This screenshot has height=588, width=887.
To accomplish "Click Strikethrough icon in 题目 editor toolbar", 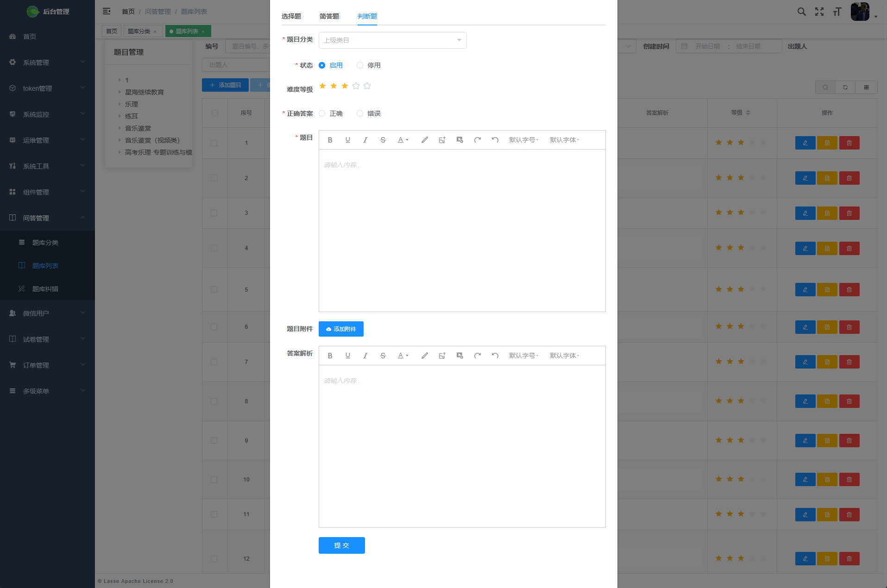I will click(383, 140).
